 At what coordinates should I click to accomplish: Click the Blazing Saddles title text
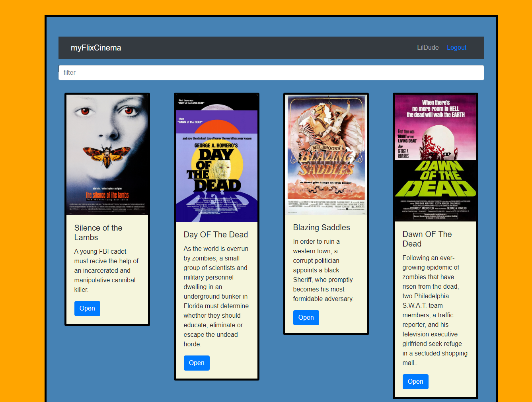(x=322, y=227)
